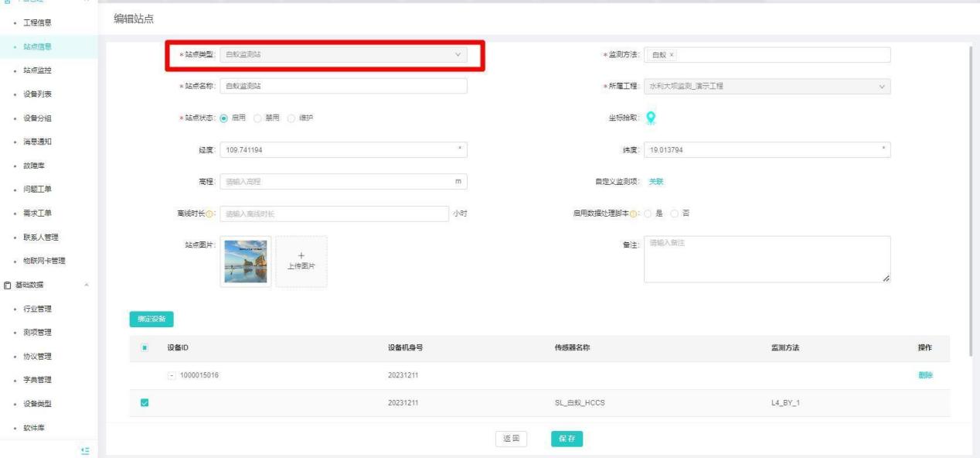
Task: Click the 基础数据 section icon in sidebar
Action: pos(6,285)
